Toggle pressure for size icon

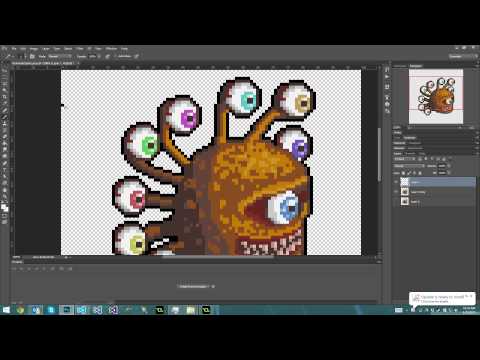pyautogui.click(x=137, y=56)
